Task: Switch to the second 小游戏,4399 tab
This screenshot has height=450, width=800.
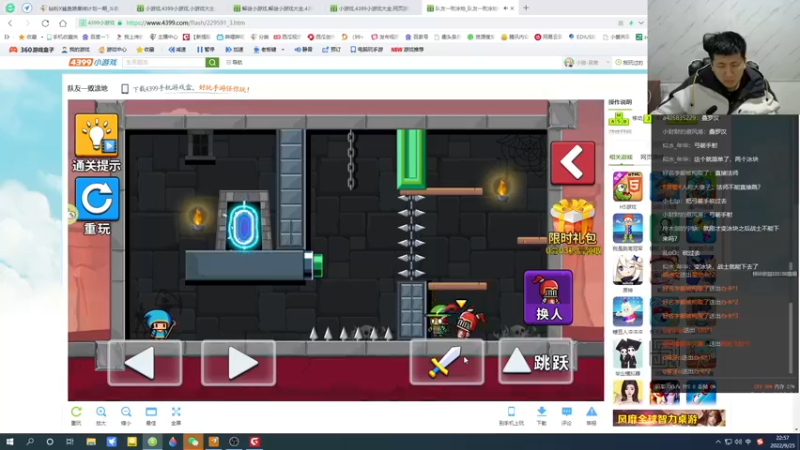Action: pyautogui.click(x=179, y=8)
